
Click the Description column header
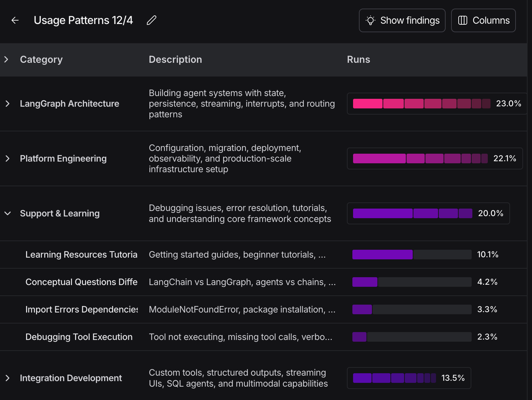tap(175, 60)
